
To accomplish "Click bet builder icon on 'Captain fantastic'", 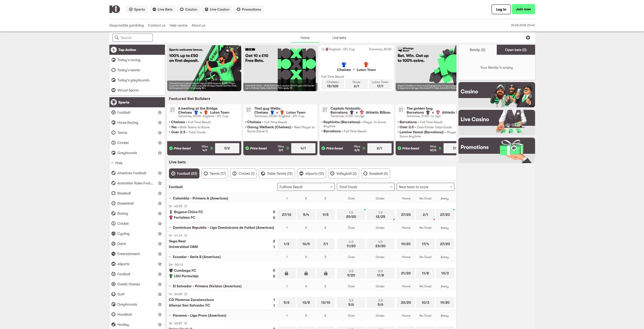I will click(x=325, y=110).
